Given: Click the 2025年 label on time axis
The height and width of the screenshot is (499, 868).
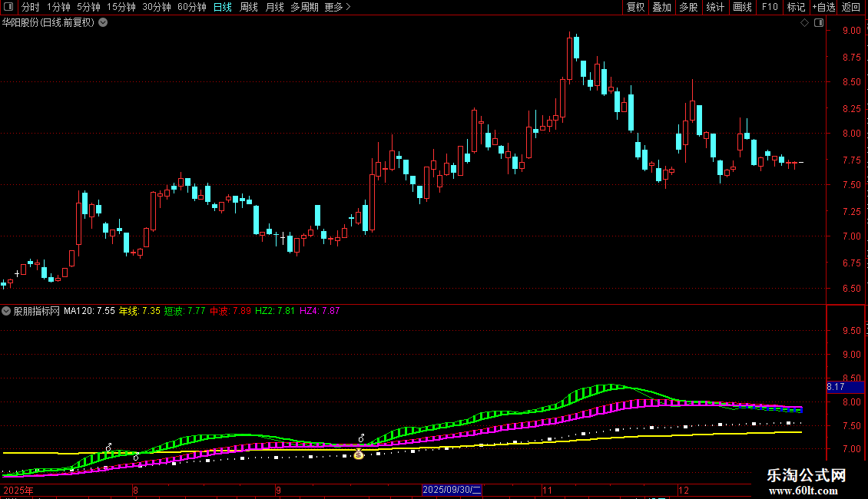Looking at the screenshot, I should coord(18,490).
